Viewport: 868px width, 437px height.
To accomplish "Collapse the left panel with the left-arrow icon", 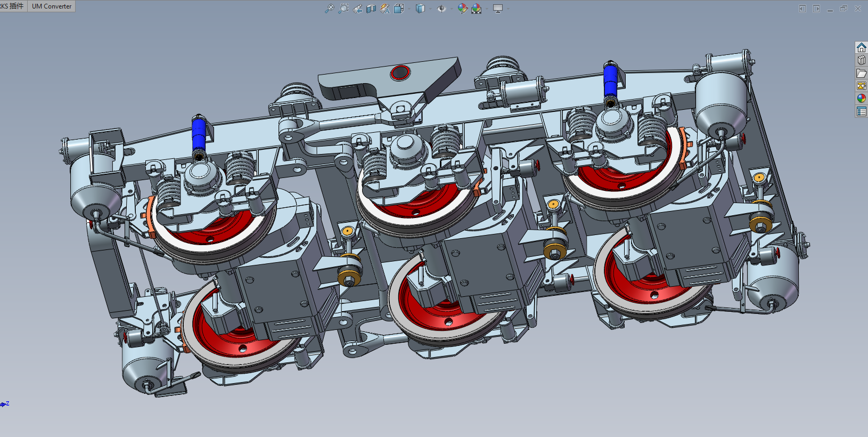I will click(803, 9).
